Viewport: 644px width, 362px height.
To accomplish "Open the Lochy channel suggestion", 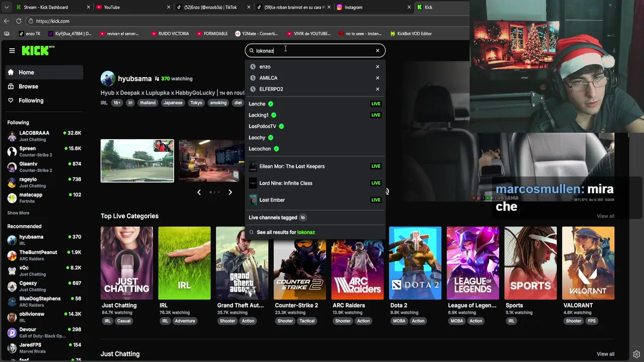I will pos(315,137).
